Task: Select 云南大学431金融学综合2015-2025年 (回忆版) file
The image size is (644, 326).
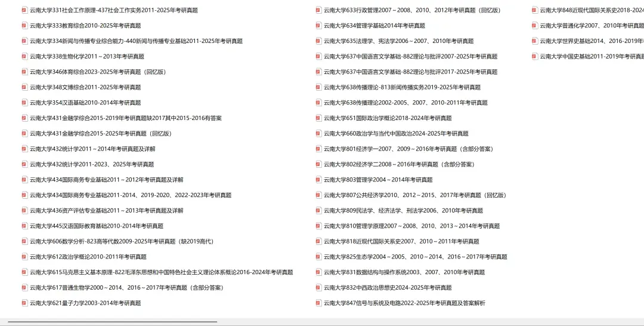Action: pos(101,134)
